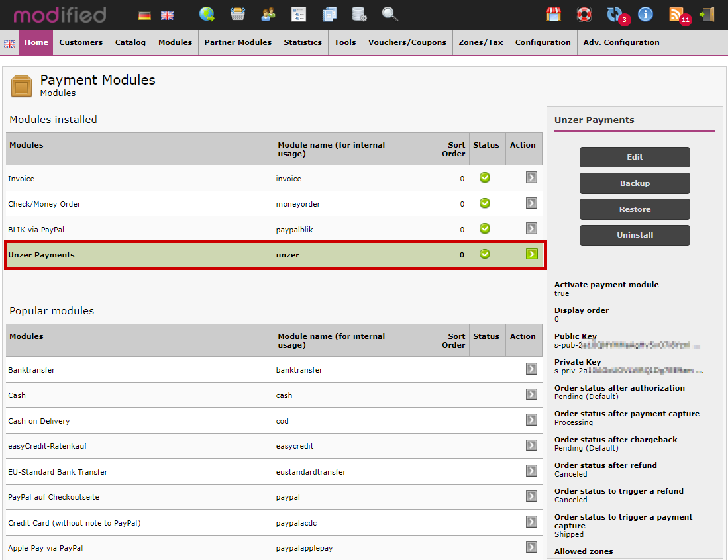Click the magnifying glass search icon
Viewport: 728px width, 560px height.
click(390, 15)
